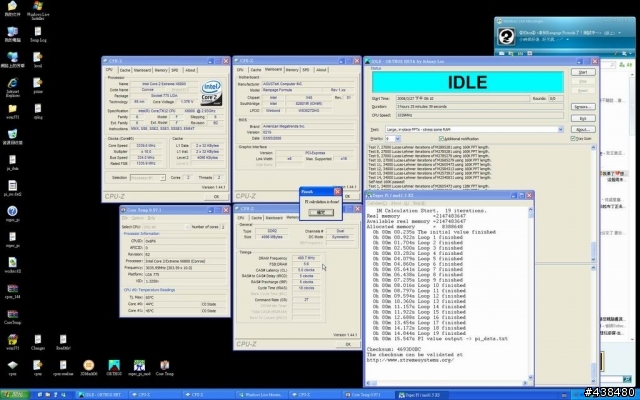Click the Intel Core 2 logo in CPU-Z
This screenshot has height=400, width=640.
click(211, 92)
